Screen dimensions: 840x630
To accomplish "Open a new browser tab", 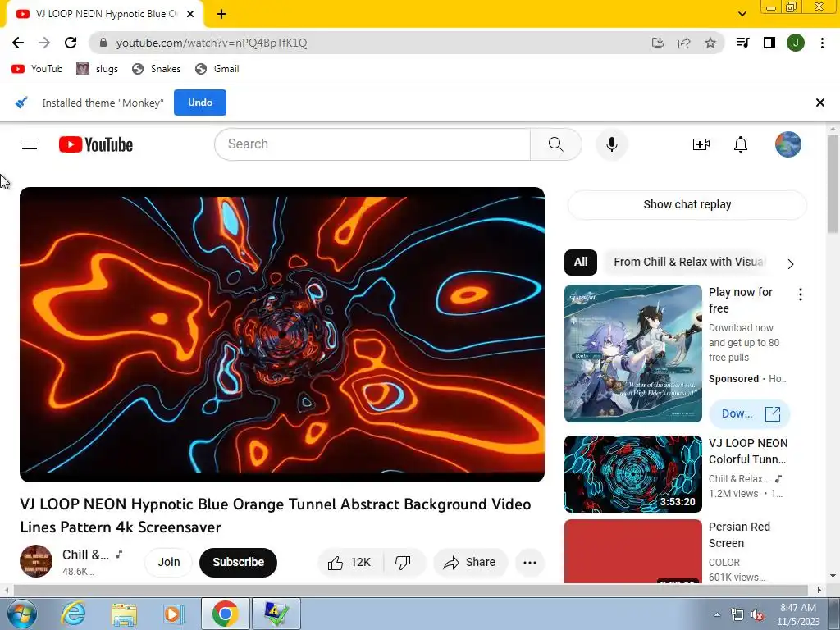I will click(x=221, y=14).
